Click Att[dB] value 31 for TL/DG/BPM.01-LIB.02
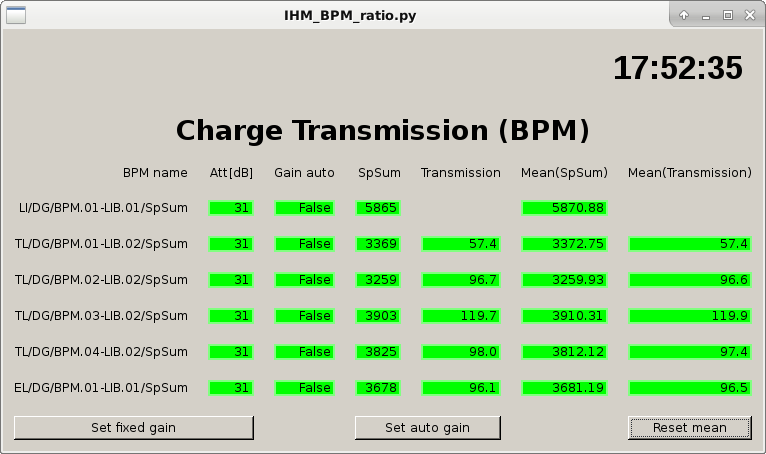Image resolution: width=766 pixels, height=454 pixels. pos(231,244)
